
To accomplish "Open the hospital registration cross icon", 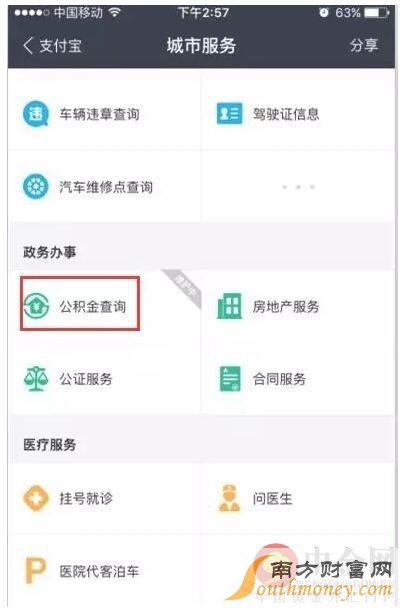I will [36, 498].
